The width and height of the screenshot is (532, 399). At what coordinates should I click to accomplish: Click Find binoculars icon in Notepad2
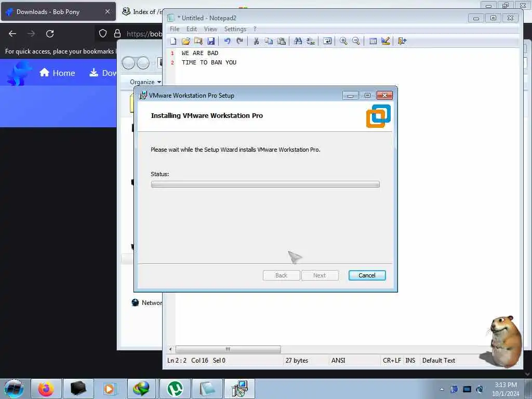pos(298,41)
